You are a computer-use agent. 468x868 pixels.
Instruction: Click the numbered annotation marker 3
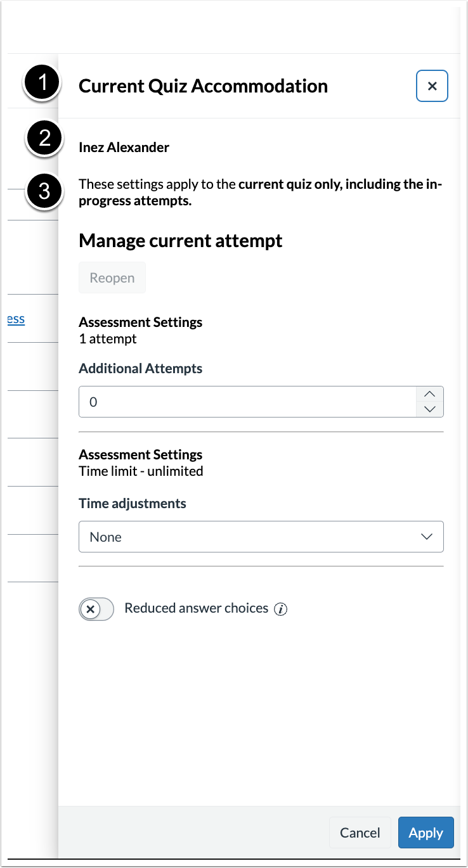tap(44, 191)
